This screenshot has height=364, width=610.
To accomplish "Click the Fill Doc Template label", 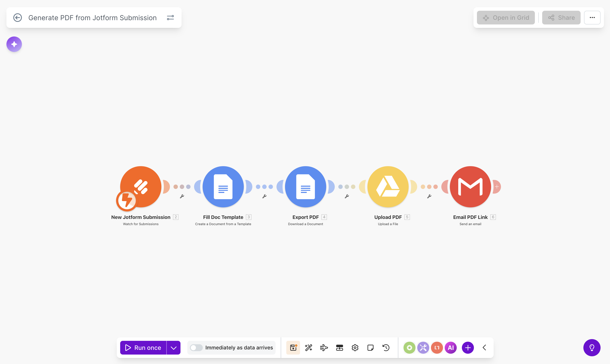I will [223, 217].
